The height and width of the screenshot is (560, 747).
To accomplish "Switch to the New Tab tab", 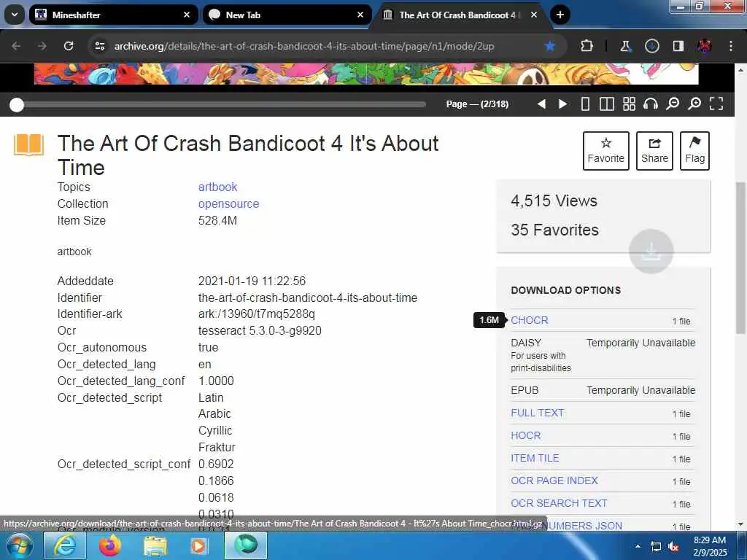I will (287, 15).
